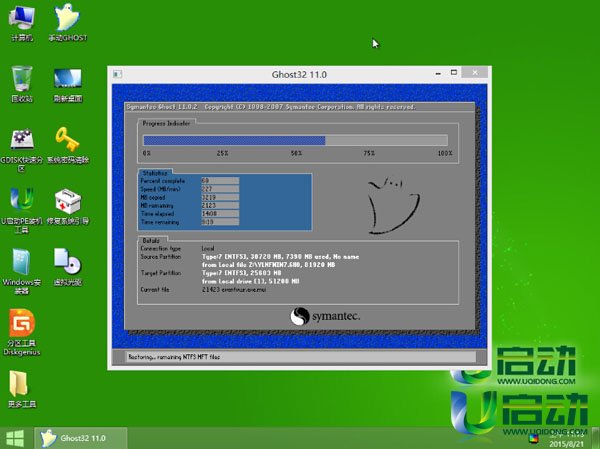Open the golden key password removal icon

coord(68,145)
